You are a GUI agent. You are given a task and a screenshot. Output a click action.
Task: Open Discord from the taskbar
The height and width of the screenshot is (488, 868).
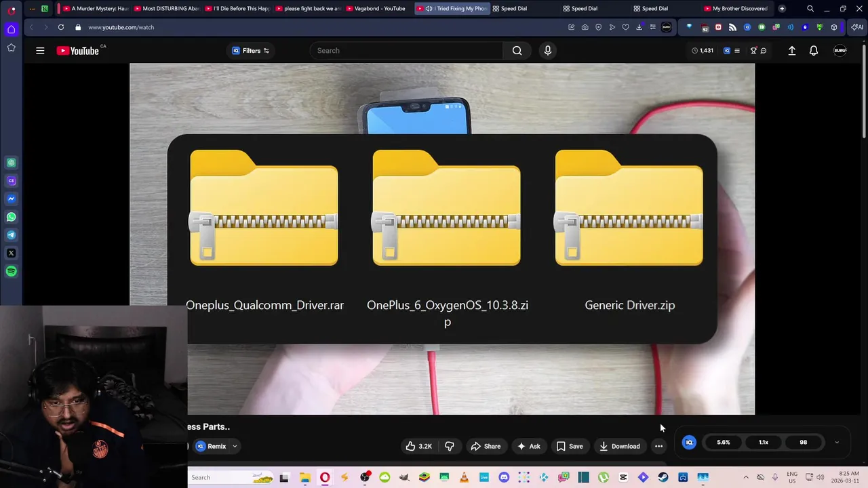tap(504, 478)
